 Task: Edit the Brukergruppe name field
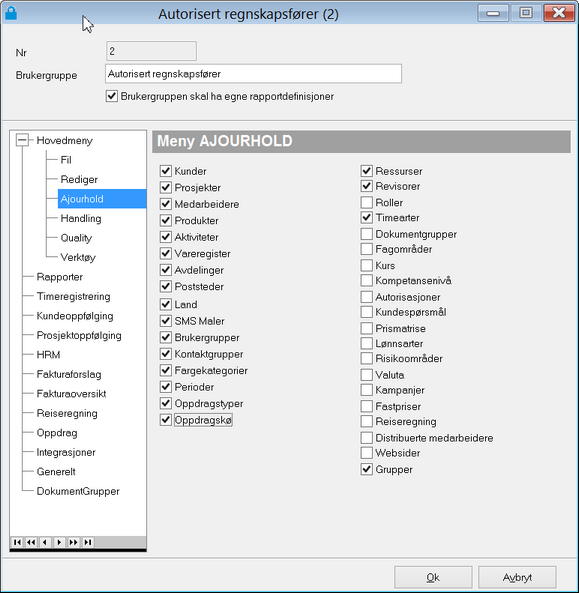coord(253,74)
